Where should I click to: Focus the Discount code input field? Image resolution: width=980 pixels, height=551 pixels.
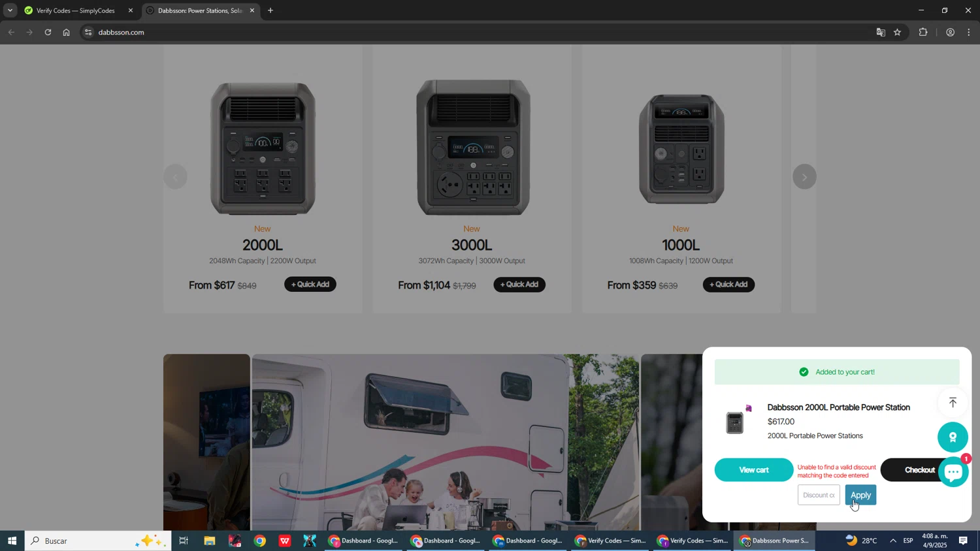pyautogui.click(x=819, y=495)
